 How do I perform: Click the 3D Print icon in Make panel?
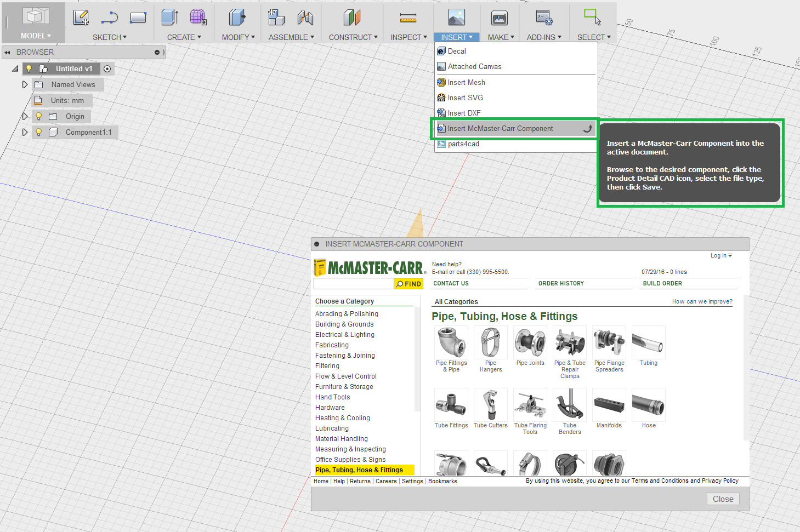498,17
